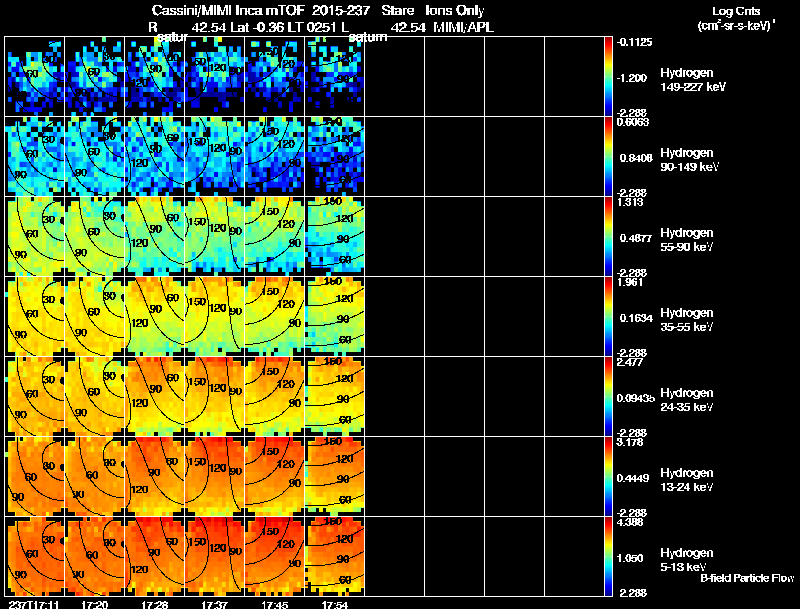
Task: Select the 17:37 time tick label
Action: [214, 604]
